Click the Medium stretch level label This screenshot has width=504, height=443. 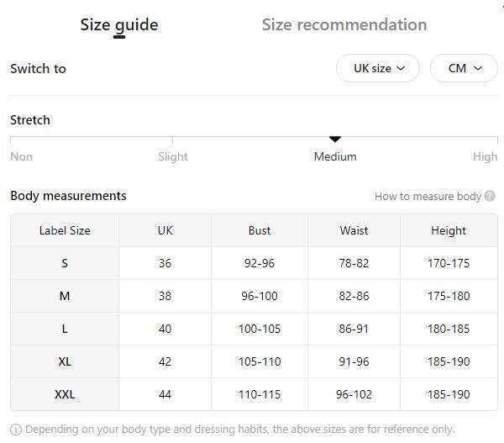pos(335,156)
